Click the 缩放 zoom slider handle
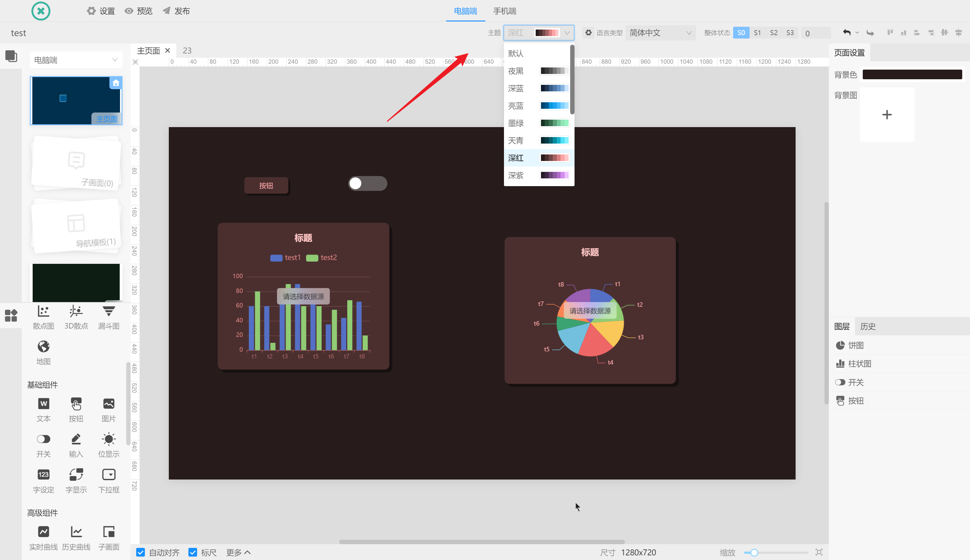 754,552
